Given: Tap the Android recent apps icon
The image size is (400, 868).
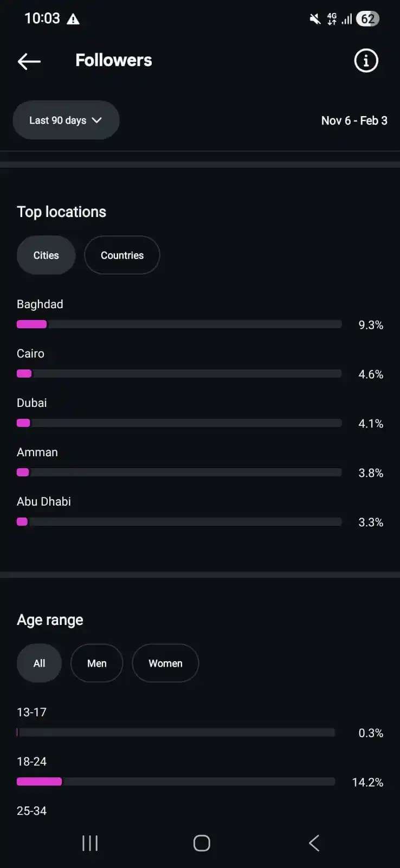Looking at the screenshot, I should pos(90,843).
